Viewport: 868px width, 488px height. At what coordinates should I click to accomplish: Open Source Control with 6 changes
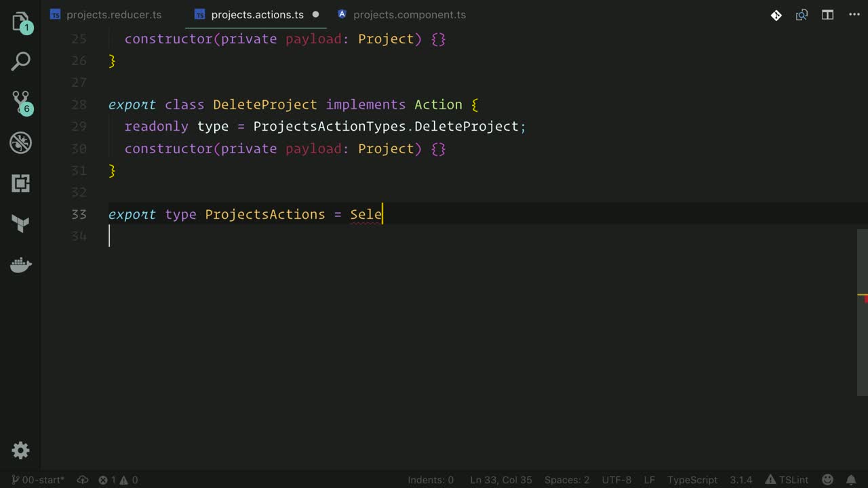click(x=20, y=102)
